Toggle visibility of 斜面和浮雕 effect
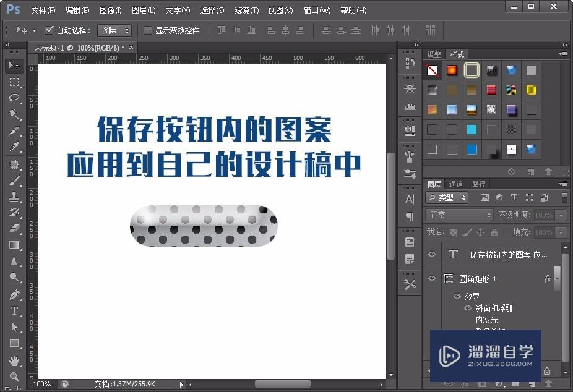 coord(467,308)
